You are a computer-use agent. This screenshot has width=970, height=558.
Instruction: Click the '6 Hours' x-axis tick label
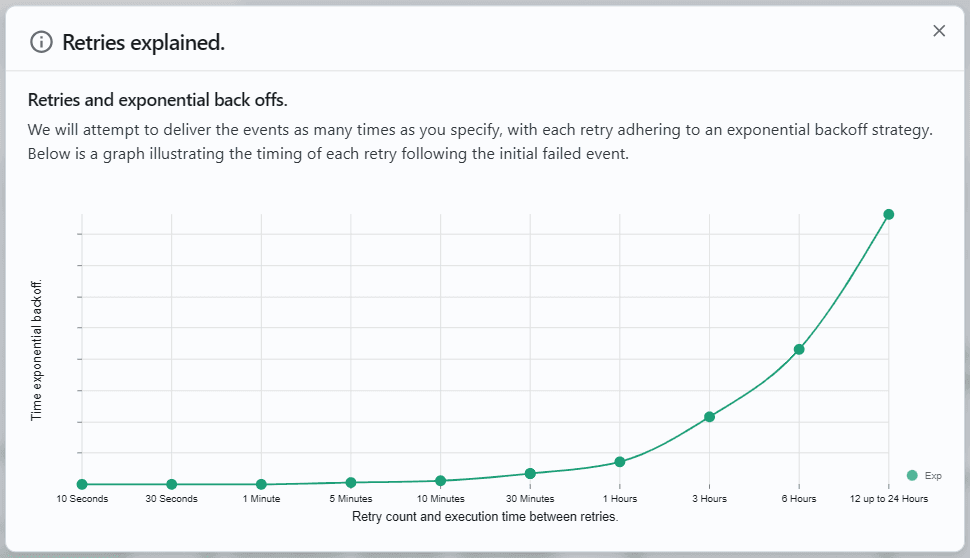[x=799, y=498]
